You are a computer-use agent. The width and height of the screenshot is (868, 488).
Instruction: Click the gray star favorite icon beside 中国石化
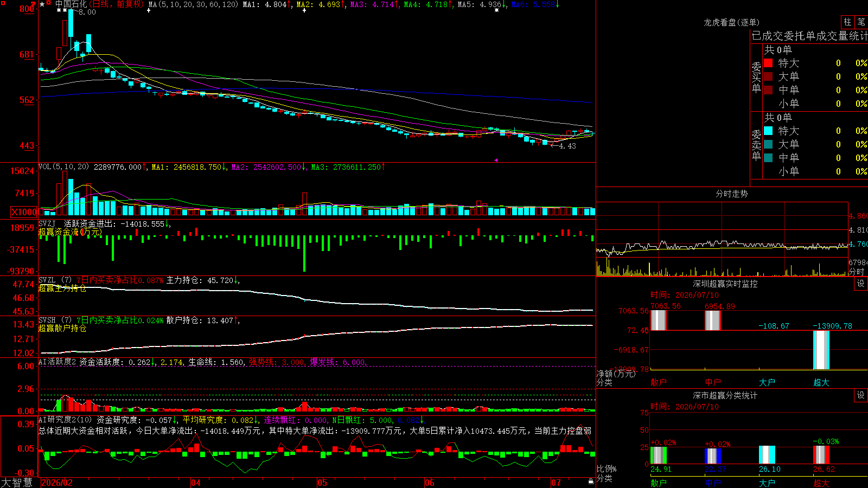tap(42, 4)
